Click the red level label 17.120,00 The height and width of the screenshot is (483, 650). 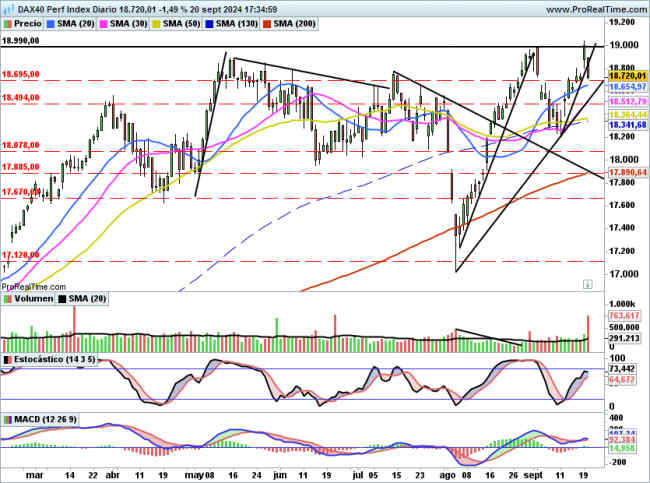click(20, 255)
